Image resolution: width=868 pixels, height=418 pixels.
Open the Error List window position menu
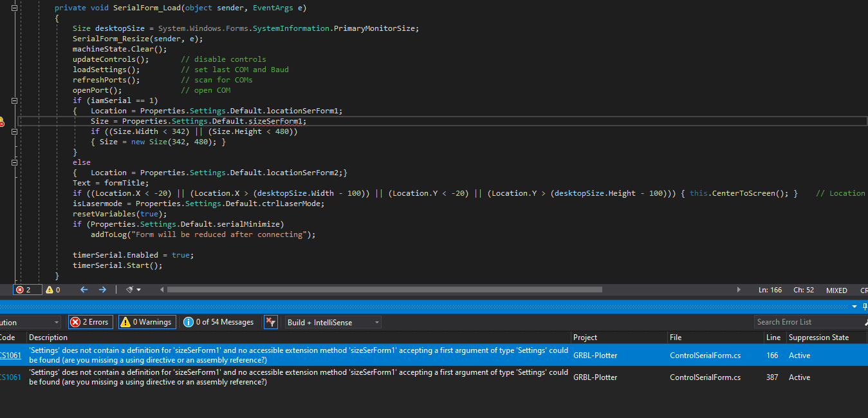pyautogui.click(x=855, y=307)
